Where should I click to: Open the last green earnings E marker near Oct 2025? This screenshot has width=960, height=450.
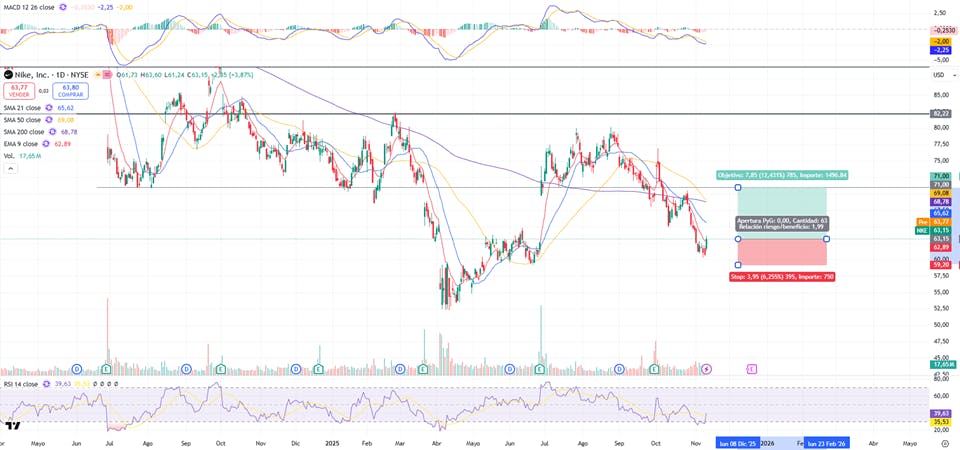click(654, 369)
